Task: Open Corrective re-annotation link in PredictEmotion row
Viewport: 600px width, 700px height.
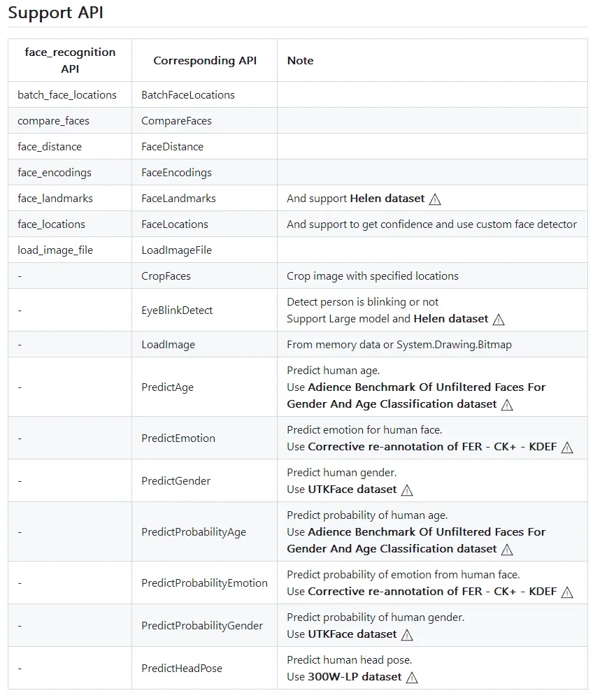Action: 432,447
